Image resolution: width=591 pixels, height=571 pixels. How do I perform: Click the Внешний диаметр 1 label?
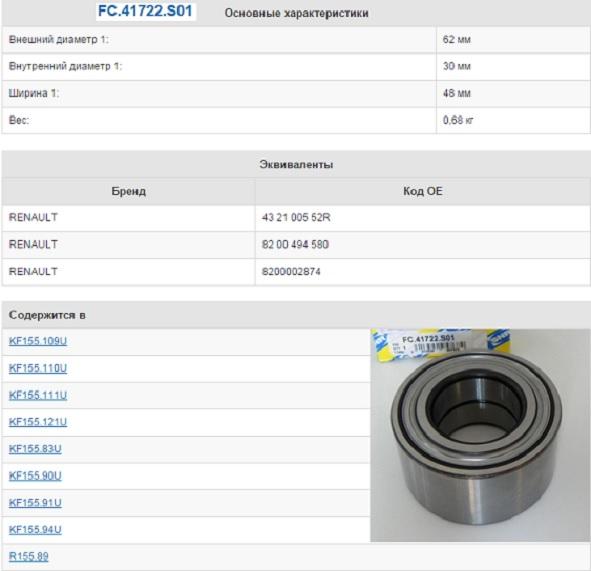pyautogui.click(x=58, y=39)
